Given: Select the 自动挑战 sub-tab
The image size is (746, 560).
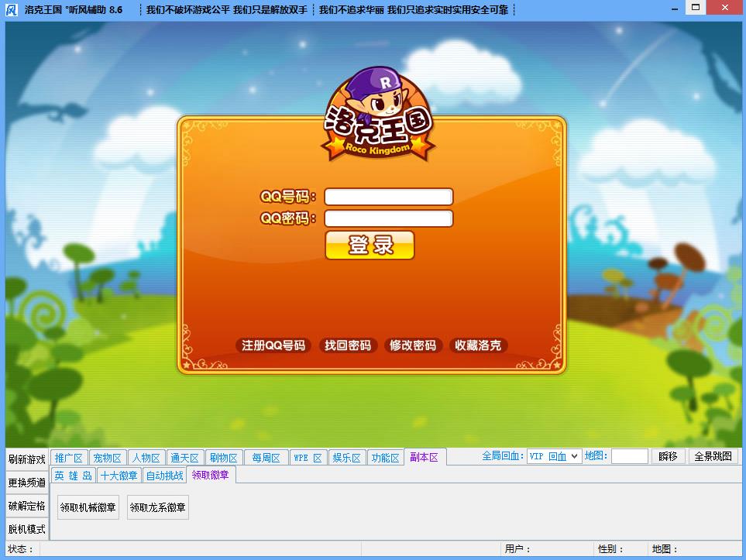Looking at the screenshot, I should [x=164, y=476].
